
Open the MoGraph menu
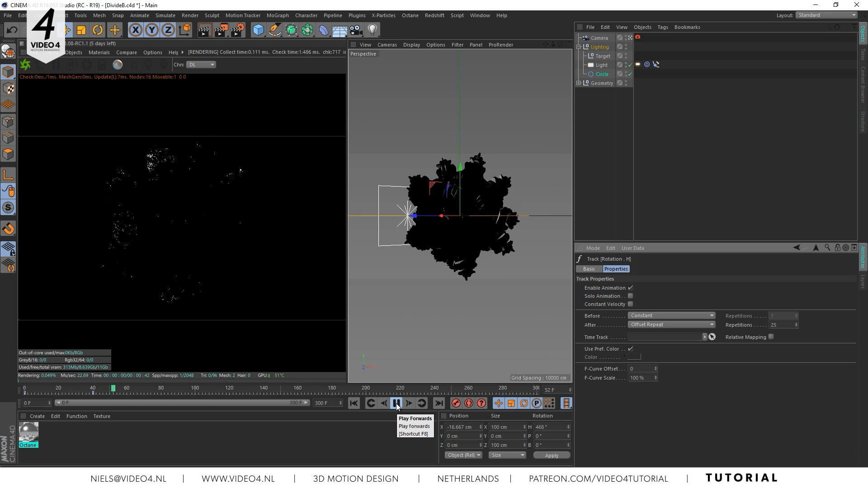[x=277, y=15]
